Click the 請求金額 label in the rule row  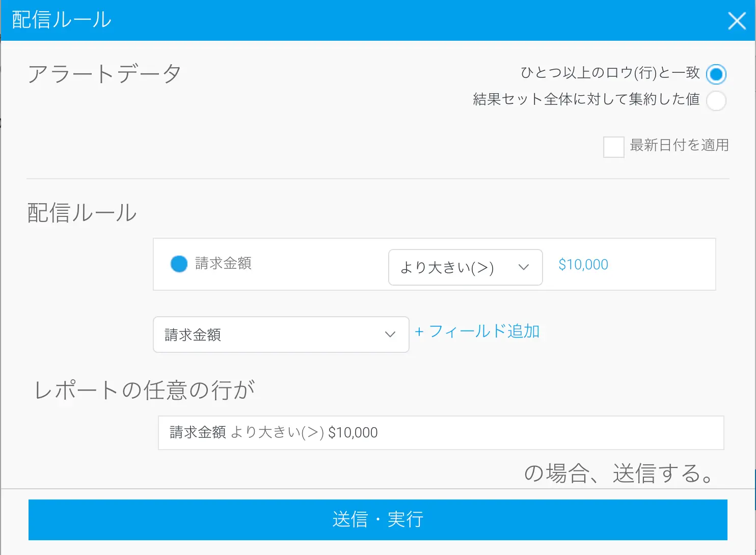[x=223, y=264]
